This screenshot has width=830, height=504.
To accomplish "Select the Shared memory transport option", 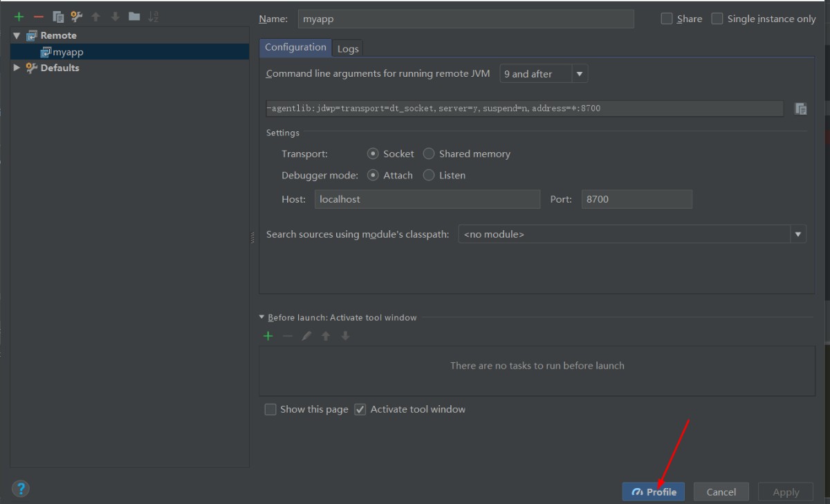I will [x=429, y=153].
